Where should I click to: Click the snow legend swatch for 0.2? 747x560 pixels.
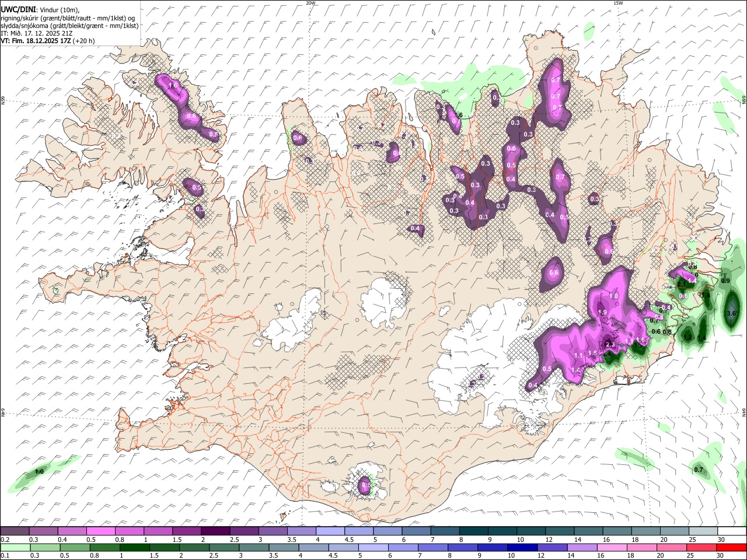(x=15, y=531)
